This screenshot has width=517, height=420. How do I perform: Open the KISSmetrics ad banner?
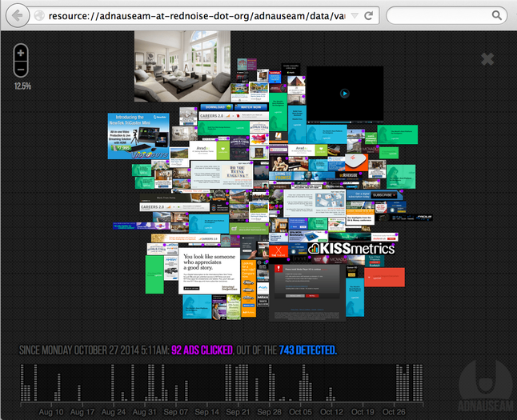[351, 249]
